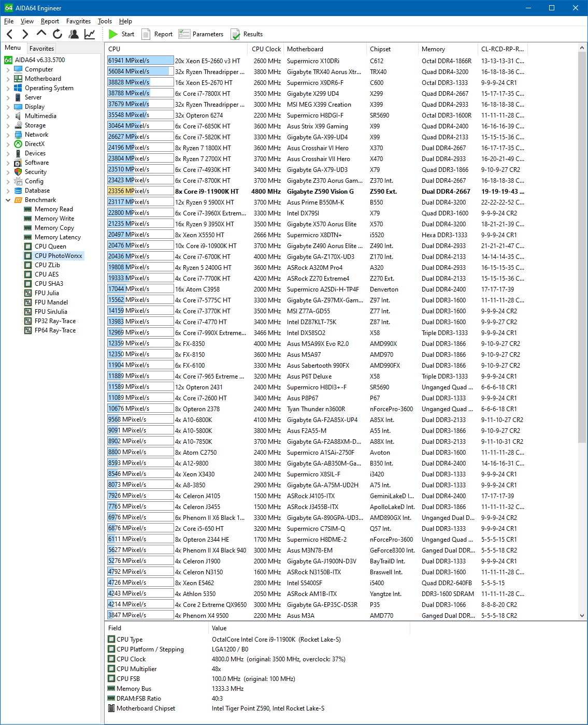This screenshot has height=725, width=588.
Task: Select the DirectX icon in tree
Action: (x=18, y=144)
